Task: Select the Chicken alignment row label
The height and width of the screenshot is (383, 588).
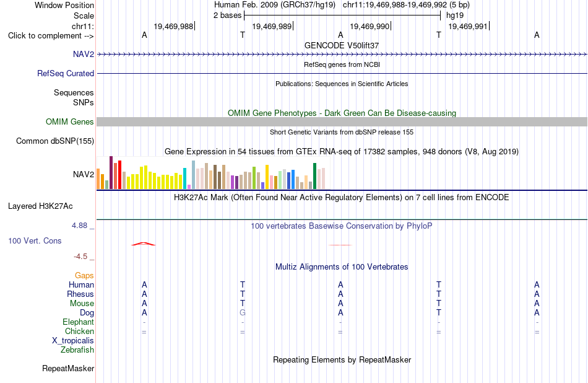Action: coord(79,331)
